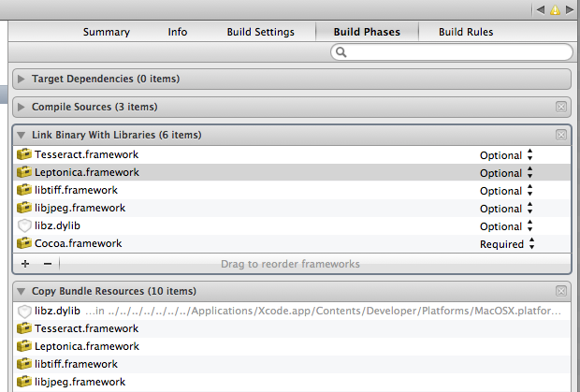The width and height of the screenshot is (580, 392).
Task: Close the Copy Bundle Resources phase
Action: coord(560,291)
